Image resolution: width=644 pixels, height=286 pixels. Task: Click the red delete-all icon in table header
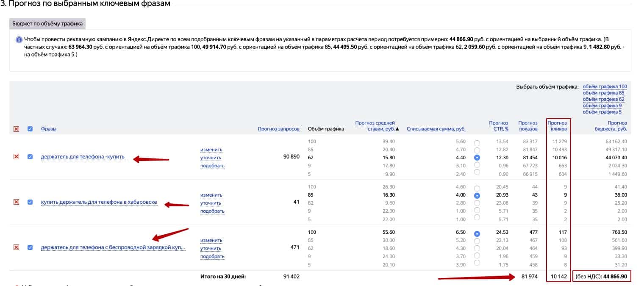(17, 129)
